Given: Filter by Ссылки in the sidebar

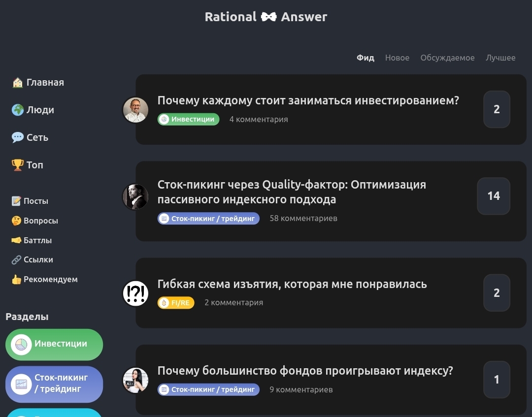Looking at the screenshot, I should click(32, 259).
